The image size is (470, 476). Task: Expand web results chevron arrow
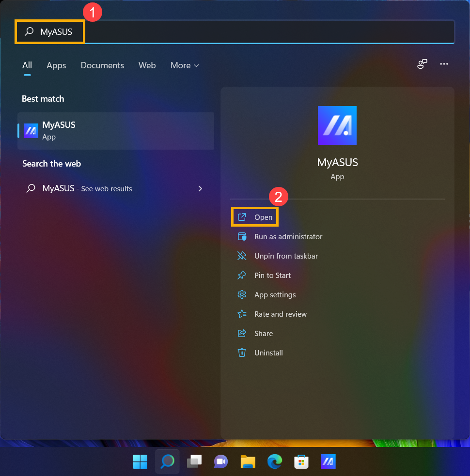[x=200, y=188]
